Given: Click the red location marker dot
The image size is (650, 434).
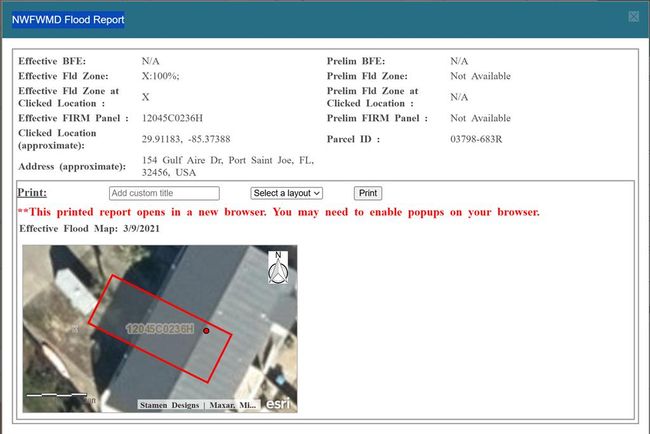Looking at the screenshot, I should pyautogui.click(x=206, y=330).
